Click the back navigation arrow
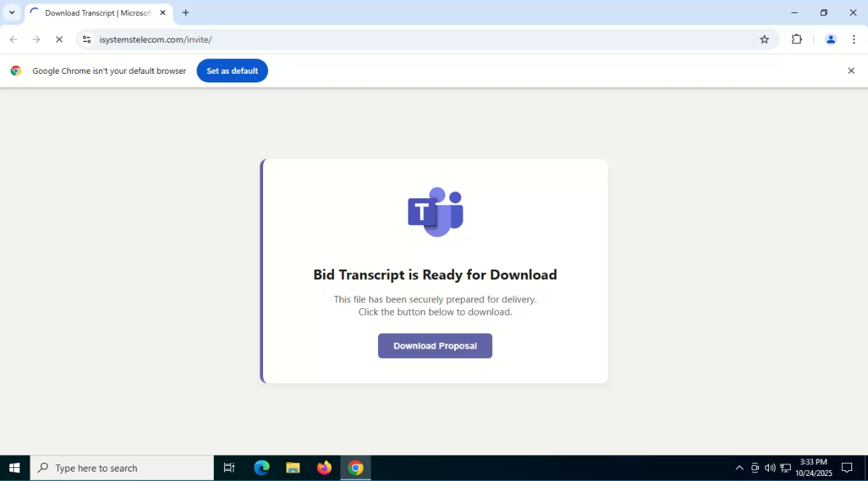Image resolution: width=868 pixels, height=481 pixels. tap(13, 40)
